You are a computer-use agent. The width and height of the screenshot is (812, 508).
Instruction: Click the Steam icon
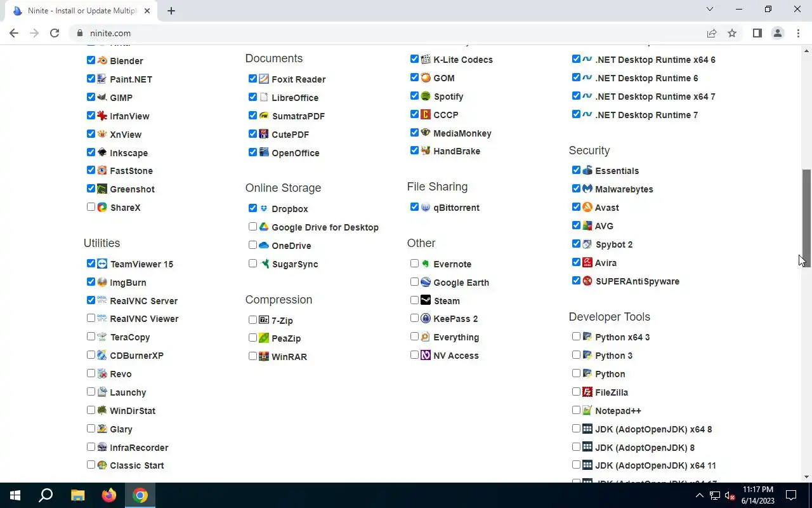click(x=426, y=300)
